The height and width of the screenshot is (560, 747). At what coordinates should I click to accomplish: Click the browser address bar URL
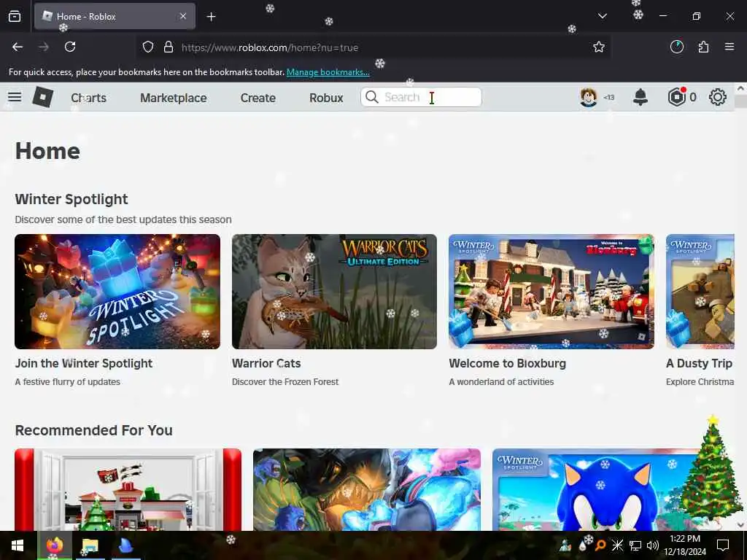(270, 47)
